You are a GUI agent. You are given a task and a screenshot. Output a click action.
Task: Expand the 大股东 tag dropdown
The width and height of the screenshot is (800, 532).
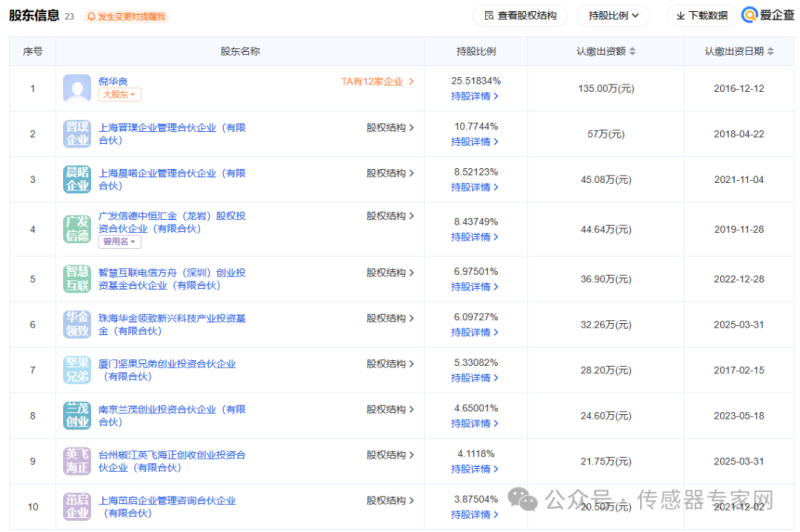119,95
